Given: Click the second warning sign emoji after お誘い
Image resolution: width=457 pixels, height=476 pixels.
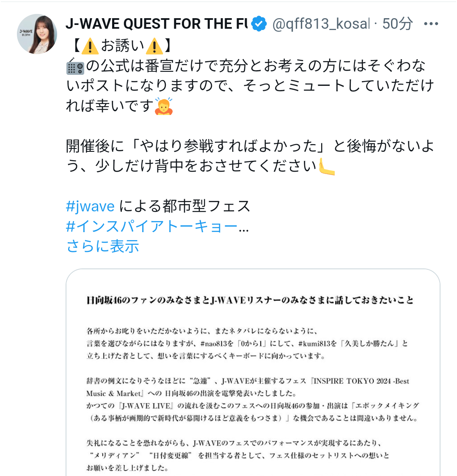Looking at the screenshot, I should tap(154, 46).
